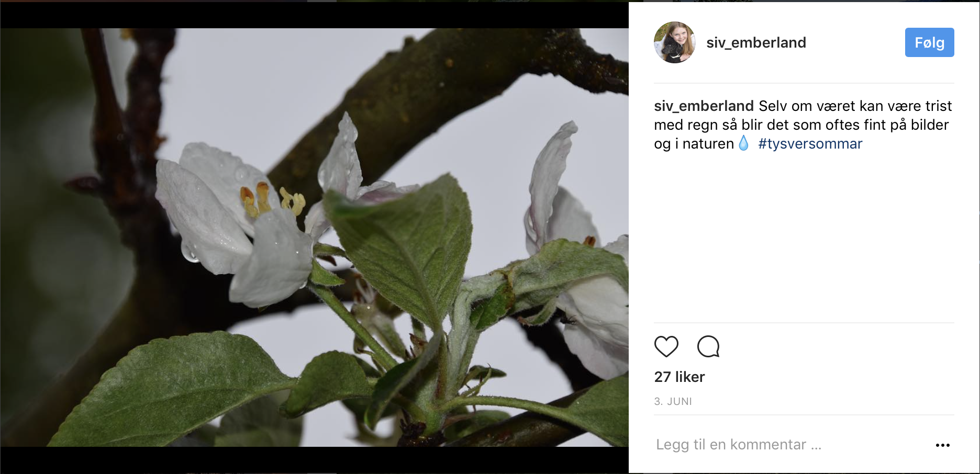This screenshot has height=474, width=980.
Task: Click the black letterbox bar above photo
Action: [x=314, y=15]
